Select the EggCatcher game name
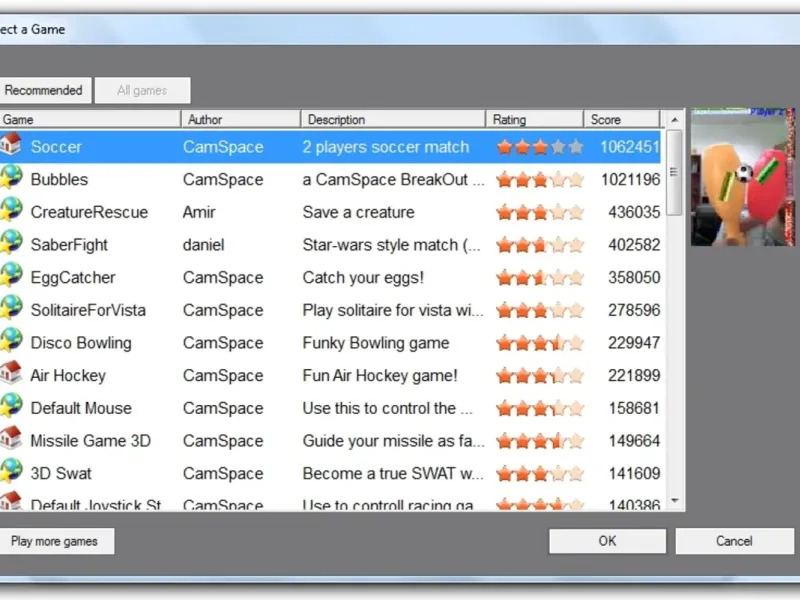Screen dimensions: 800x600 [73, 278]
